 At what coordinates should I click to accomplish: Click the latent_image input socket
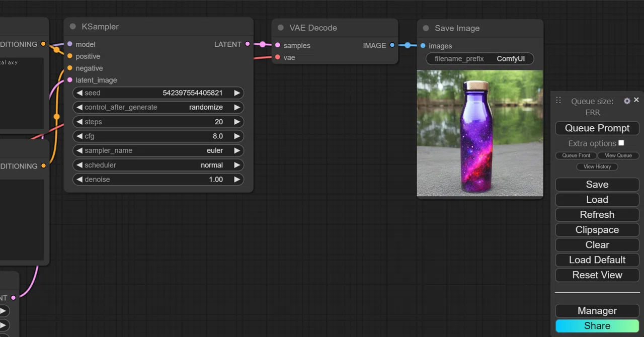coord(69,80)
